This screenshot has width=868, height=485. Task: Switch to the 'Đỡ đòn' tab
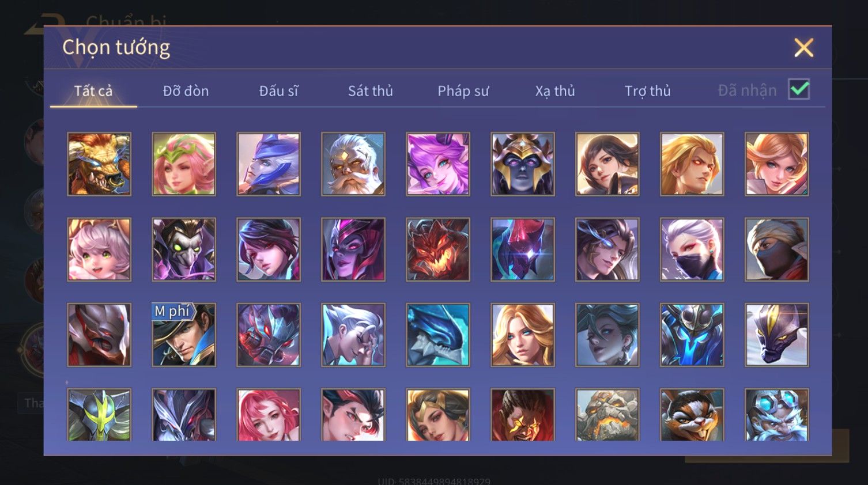186,91
